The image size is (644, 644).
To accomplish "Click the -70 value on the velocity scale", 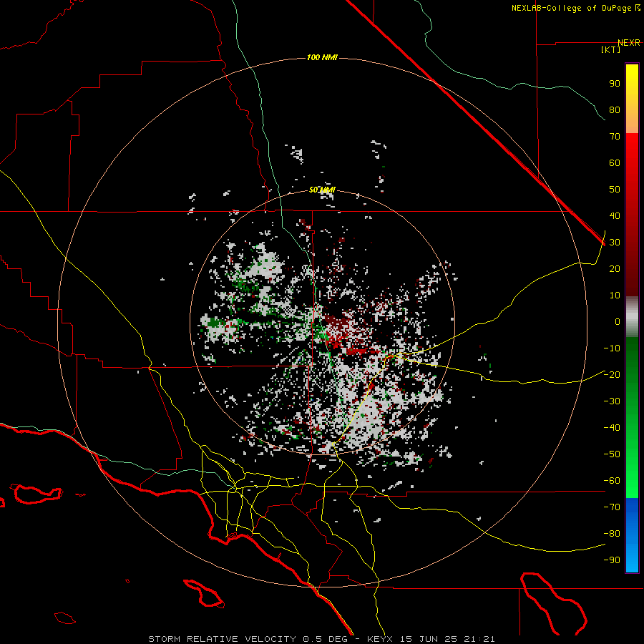I will [x=612, y=507].
